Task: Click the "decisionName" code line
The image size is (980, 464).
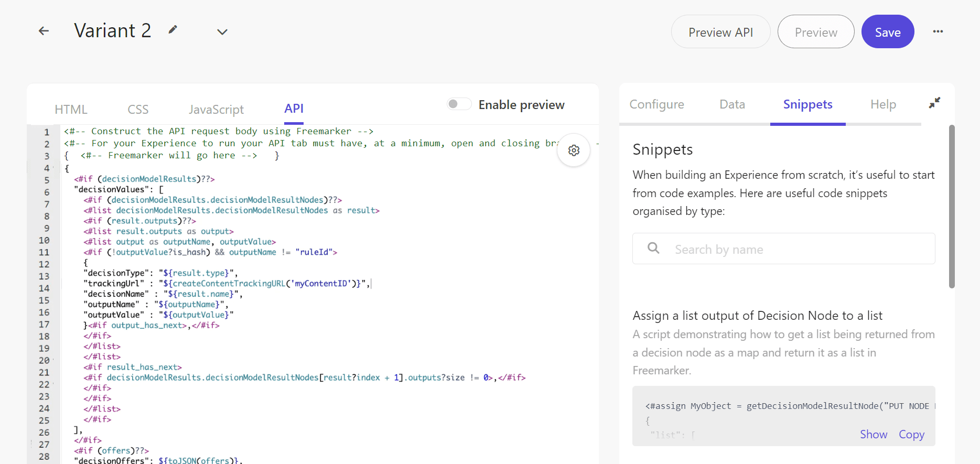Action: point(163,294)
